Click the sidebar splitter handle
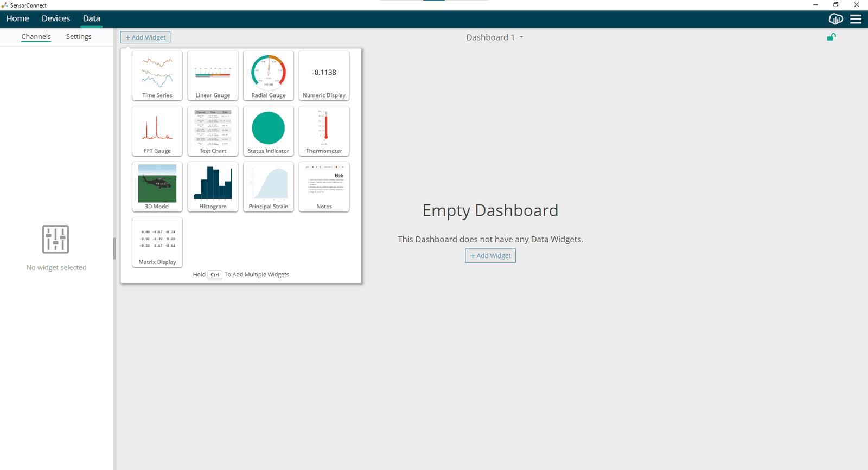This screenshot has width=868, height=470. 114,248
